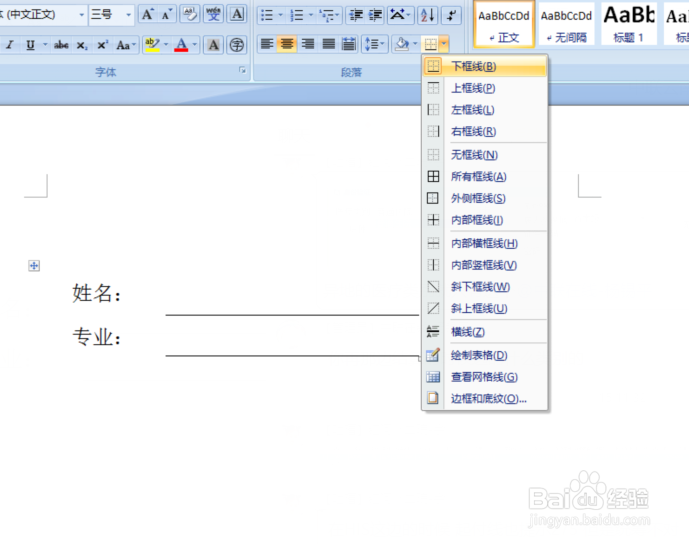
Task: Click the Shrink Font button
Action: [x=167, y=15]
